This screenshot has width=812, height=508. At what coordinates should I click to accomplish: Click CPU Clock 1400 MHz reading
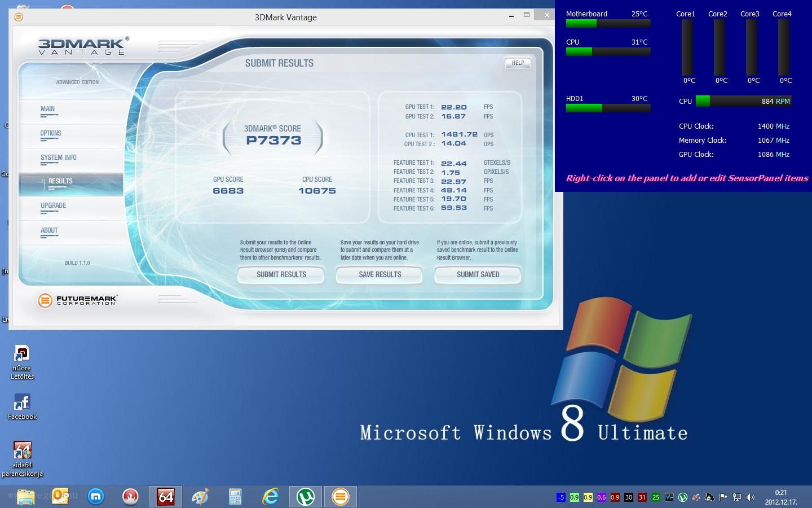tap(773, 126)
